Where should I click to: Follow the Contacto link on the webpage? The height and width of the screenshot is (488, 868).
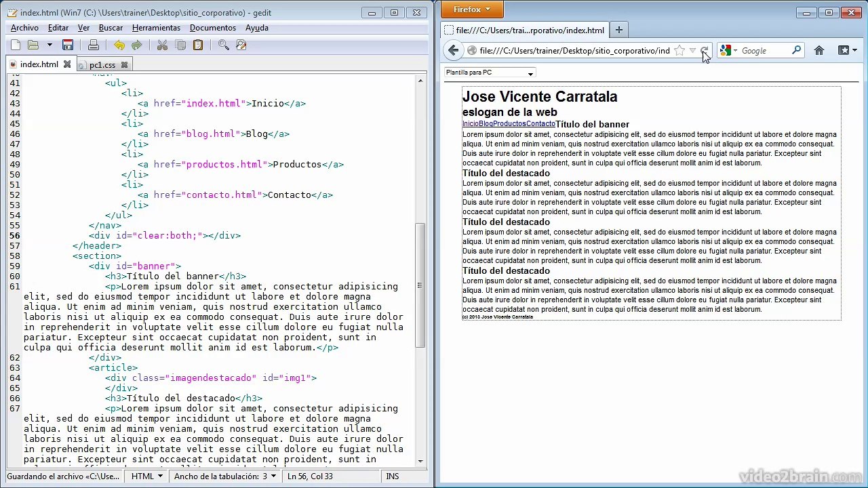click(x=540, y=124)
